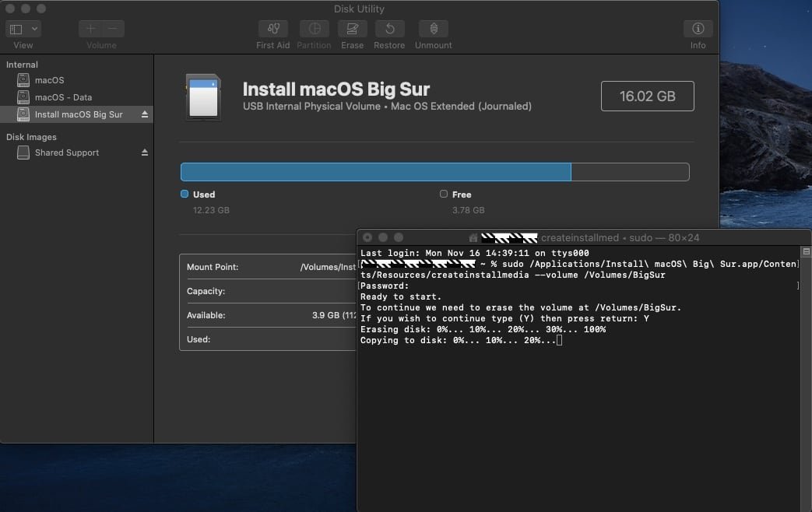Click the macOS - Data disk icon
Image resolution: width=812 pixels, height=512 pixels.
pyautogui.click(x=23, y=97)
